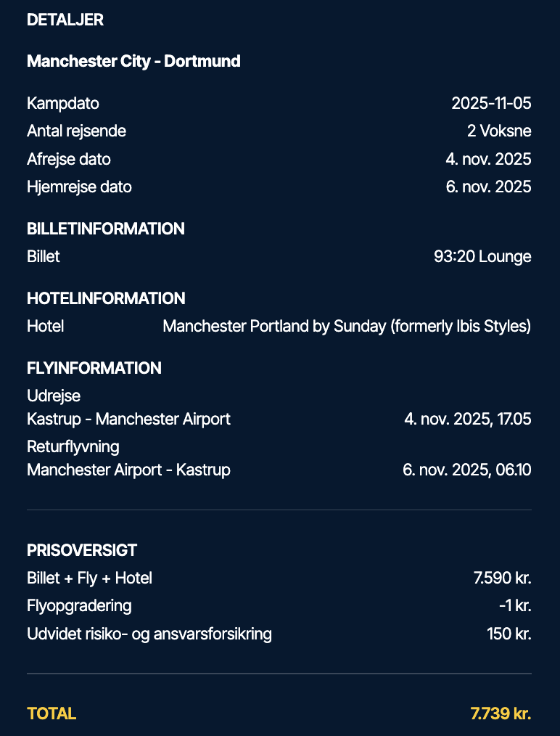The image size is (560, 736).
Task: Click the Hjemrejse dato value 6. nov. 2025
Action: [x=488, y=187]
